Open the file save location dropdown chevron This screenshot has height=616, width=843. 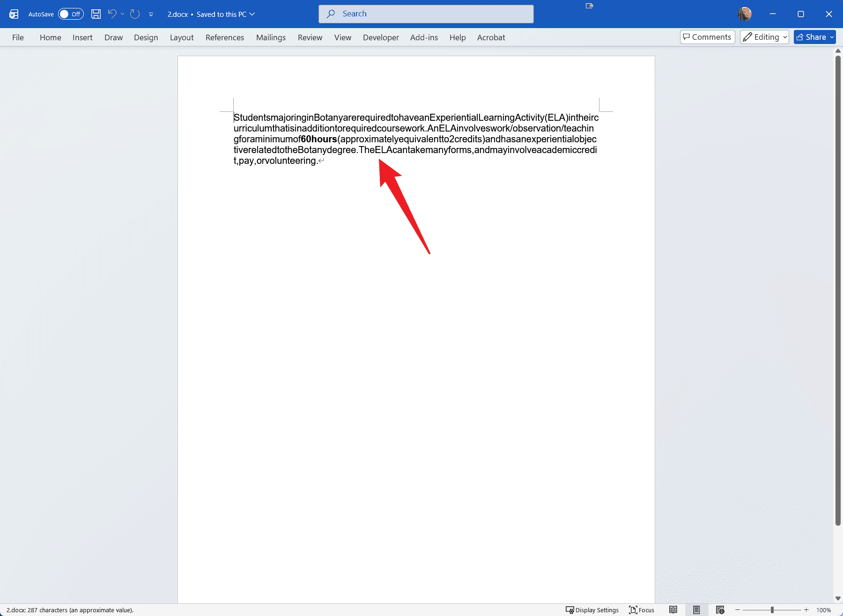(252, 14)
